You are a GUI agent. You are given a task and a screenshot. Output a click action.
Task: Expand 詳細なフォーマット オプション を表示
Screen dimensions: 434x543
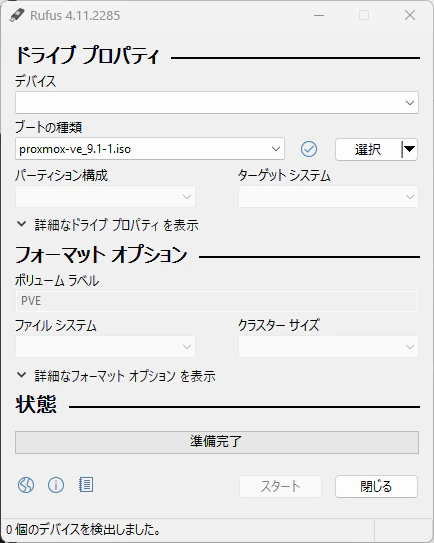tap(116, 376)
